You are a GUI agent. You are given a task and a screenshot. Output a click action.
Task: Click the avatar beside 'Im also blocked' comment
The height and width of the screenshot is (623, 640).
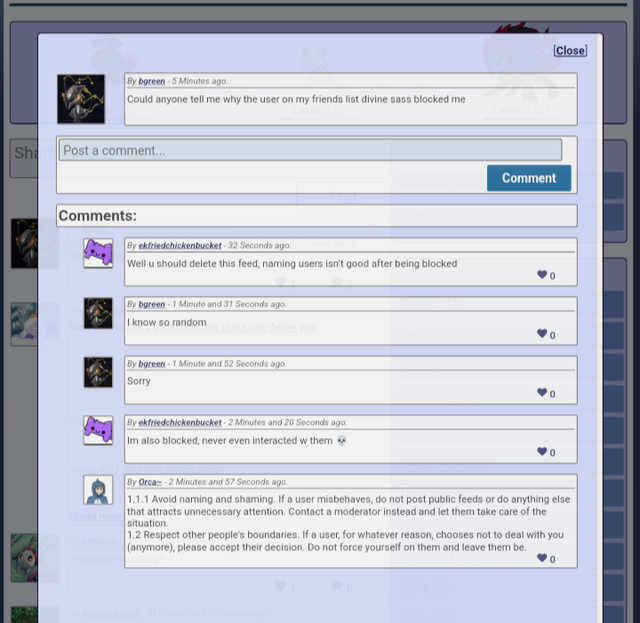click(98, 430)
